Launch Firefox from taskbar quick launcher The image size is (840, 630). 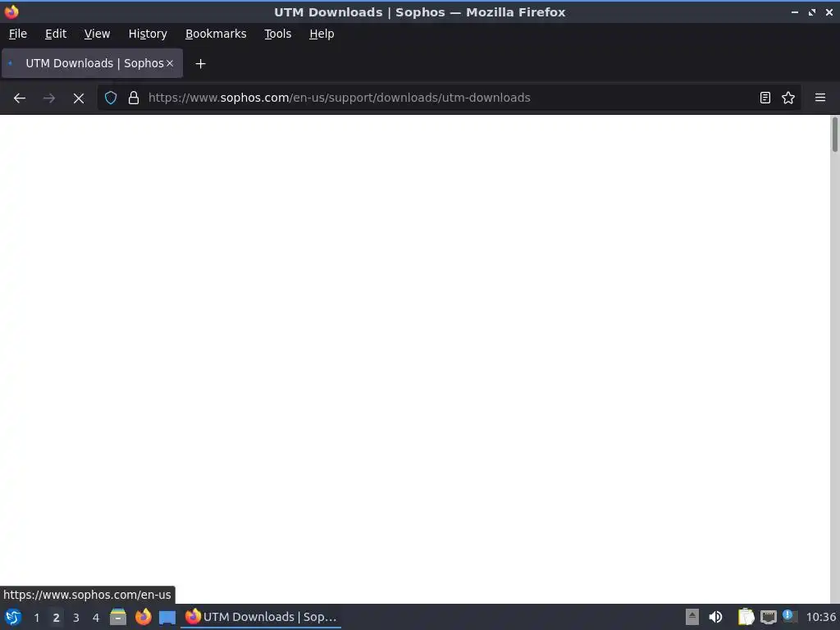tap(143, 617)
